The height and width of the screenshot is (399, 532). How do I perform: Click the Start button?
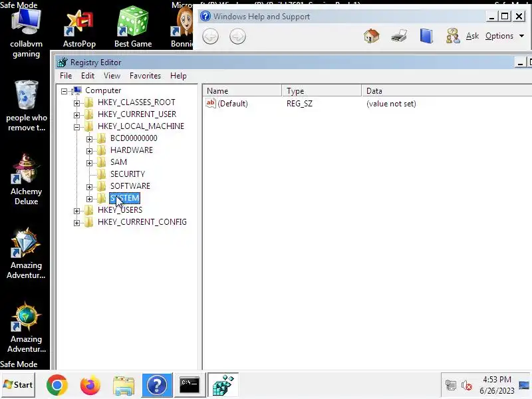click(18, 385)
